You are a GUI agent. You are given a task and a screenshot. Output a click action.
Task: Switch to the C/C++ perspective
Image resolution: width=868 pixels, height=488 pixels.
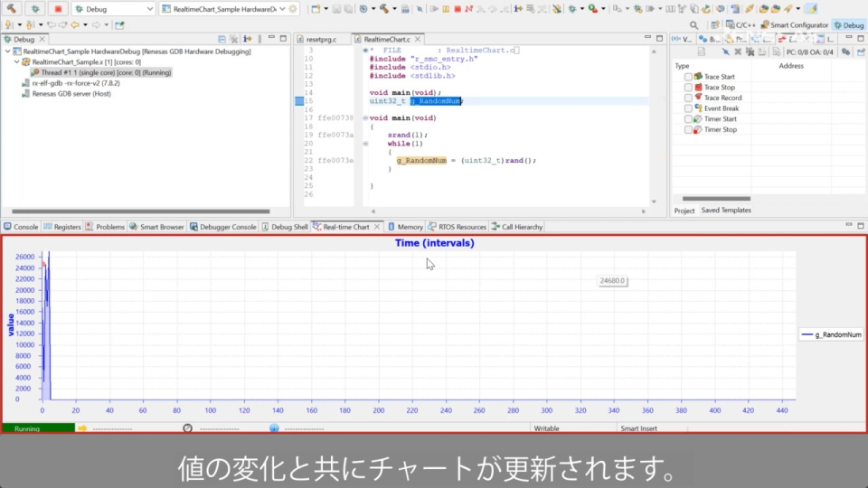click(x=740, y=25)
